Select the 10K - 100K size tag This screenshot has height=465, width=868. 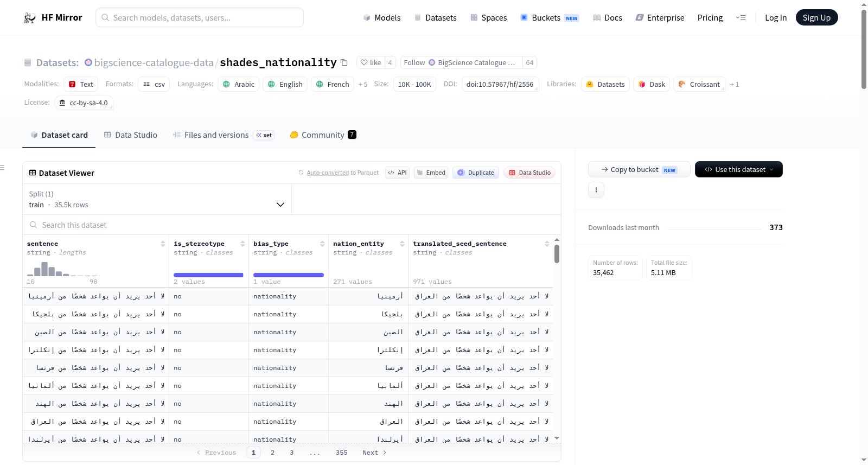[414, 85]
